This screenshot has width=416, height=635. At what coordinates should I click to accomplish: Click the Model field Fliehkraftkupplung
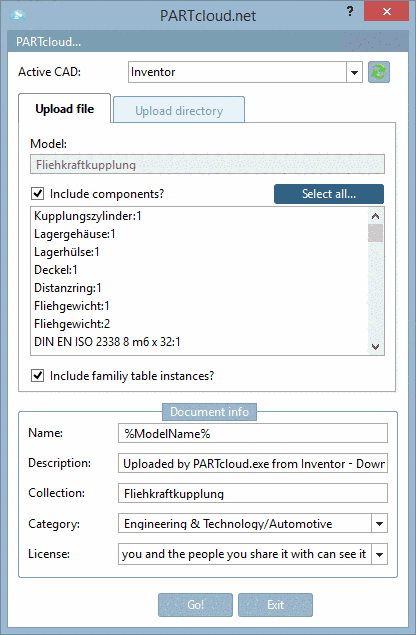(x=207, y=164)
